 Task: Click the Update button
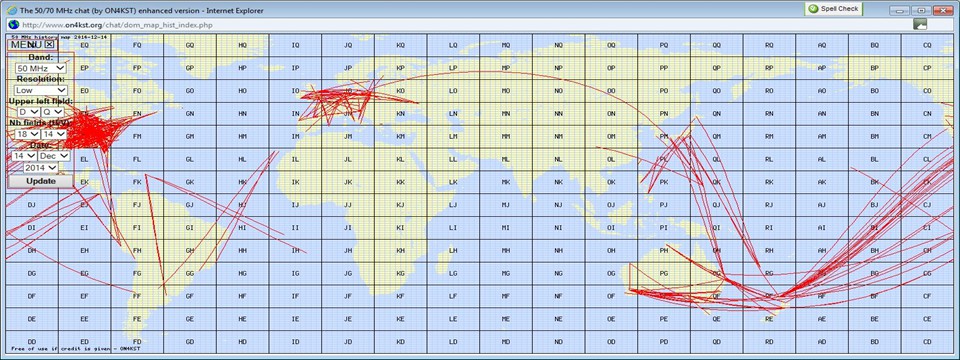(41, 181)
